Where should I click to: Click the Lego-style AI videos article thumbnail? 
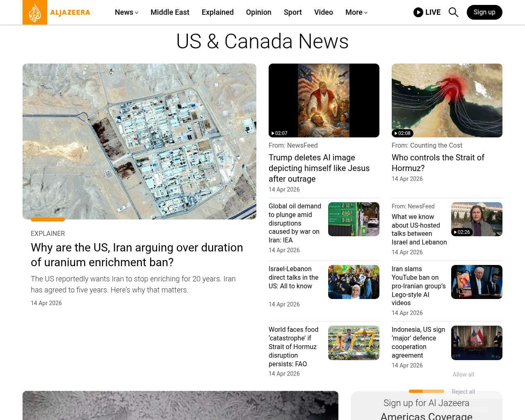[477, 282]
